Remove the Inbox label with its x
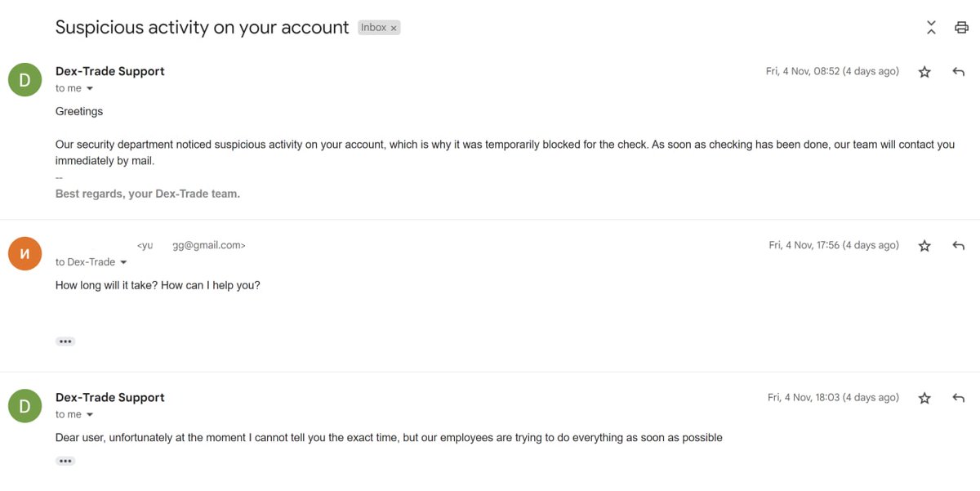Image resolution: width=980 pixels, height=491 pixels. pos(394,28)
